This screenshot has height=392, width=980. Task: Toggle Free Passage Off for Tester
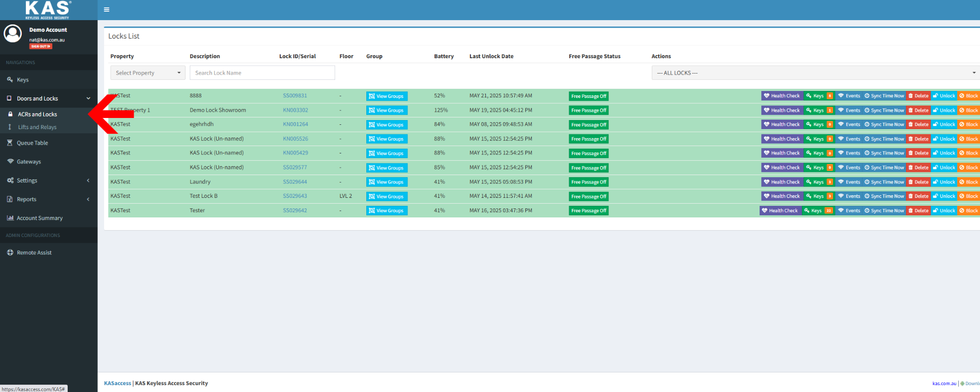(589, 211)
